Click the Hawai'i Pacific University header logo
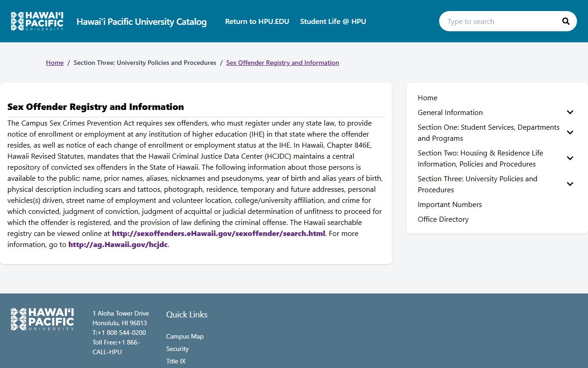Screen dimensions: 588x368 [x=37, y=21]
